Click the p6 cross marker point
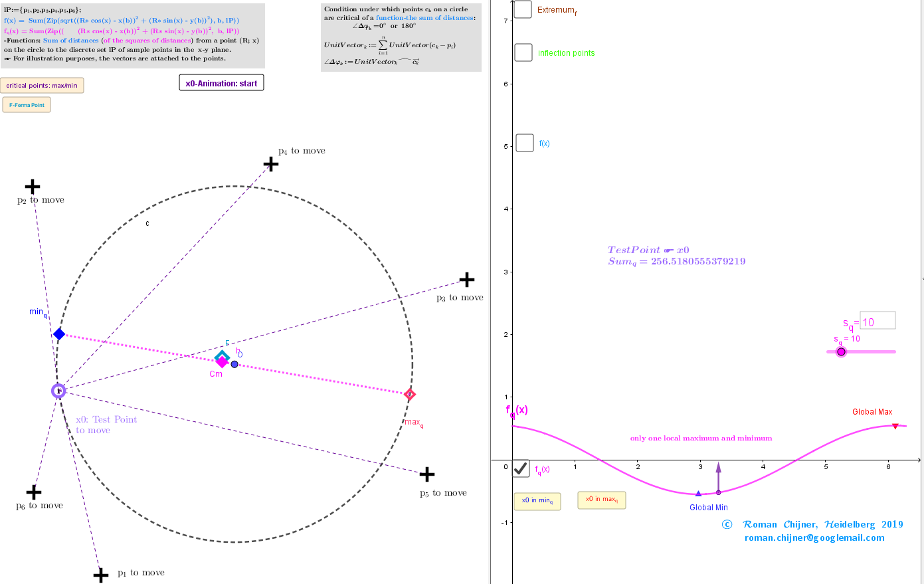924x584 pixels. coord(33,492)
